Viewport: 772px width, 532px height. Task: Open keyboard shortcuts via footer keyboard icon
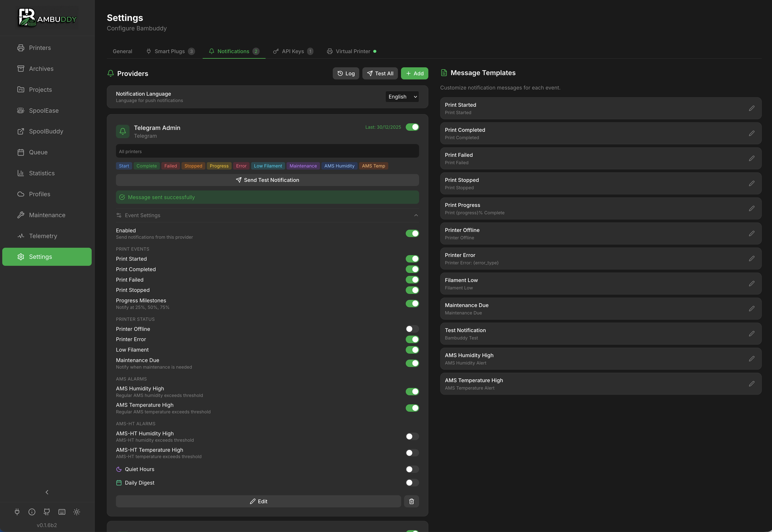coord(62,512)
